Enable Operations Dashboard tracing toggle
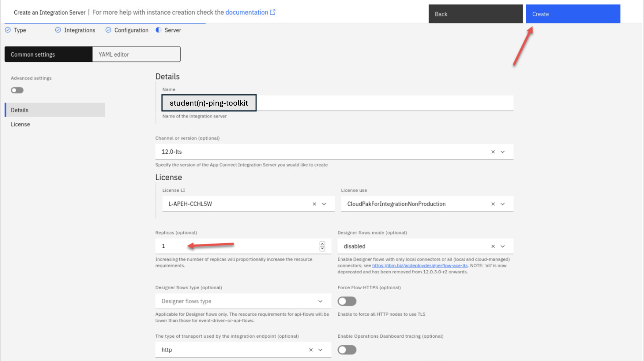The width and height of the screenshot is (644, 361). pyautogui.click(x=347, y=350)
